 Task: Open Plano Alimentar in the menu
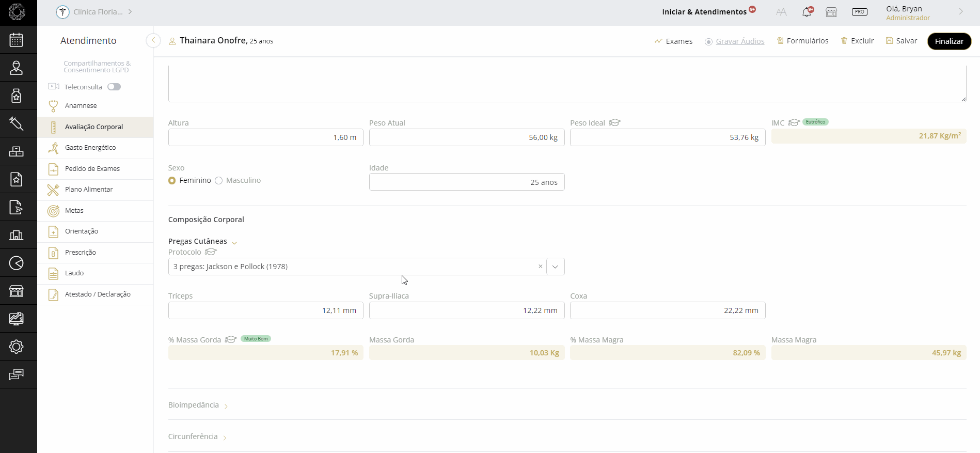click(89, 190)
